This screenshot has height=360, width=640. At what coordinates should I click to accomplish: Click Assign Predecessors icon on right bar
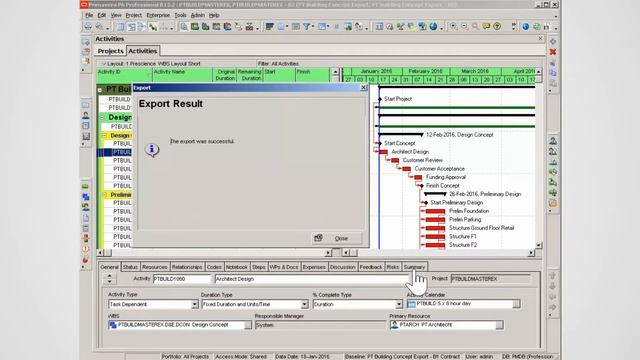coord(553,182)
